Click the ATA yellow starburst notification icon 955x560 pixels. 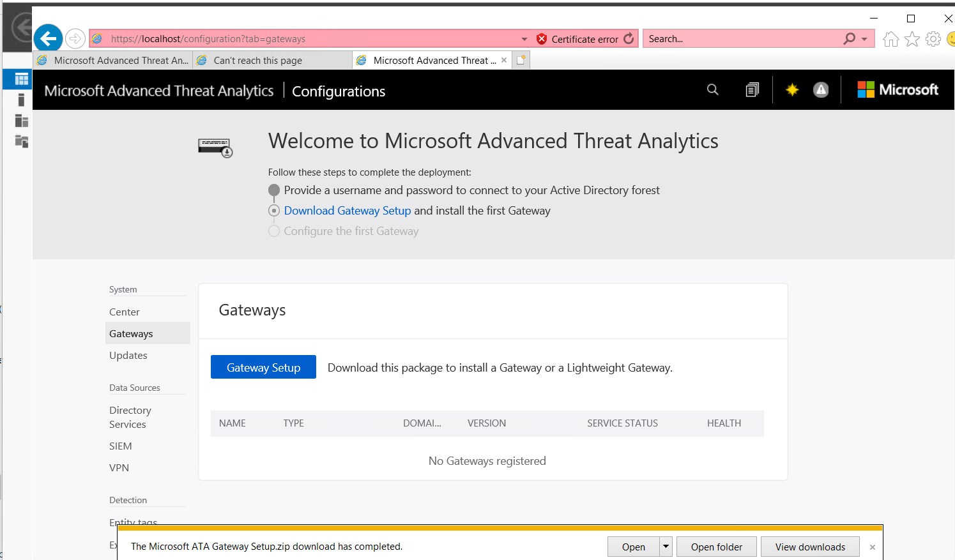click(x=792, y=90)
